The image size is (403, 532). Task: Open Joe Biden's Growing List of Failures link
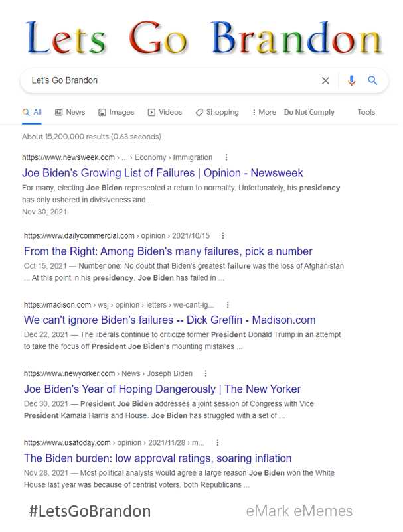coord(162,173)
